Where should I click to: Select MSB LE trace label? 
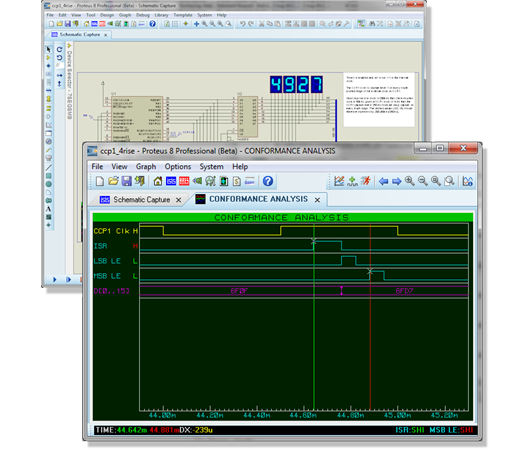(x=107, y=276)
